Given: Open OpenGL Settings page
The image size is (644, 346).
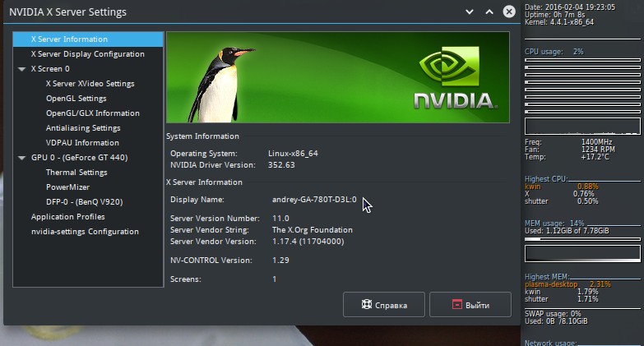Looking at the screenshot, I should (x=76, y=99).
